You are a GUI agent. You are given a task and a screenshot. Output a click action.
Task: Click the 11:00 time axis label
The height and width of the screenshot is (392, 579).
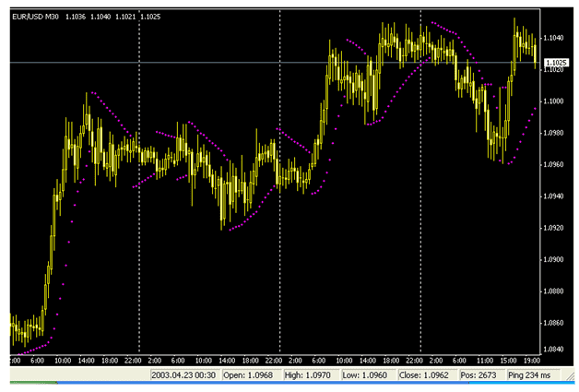(x=484, y=361)
